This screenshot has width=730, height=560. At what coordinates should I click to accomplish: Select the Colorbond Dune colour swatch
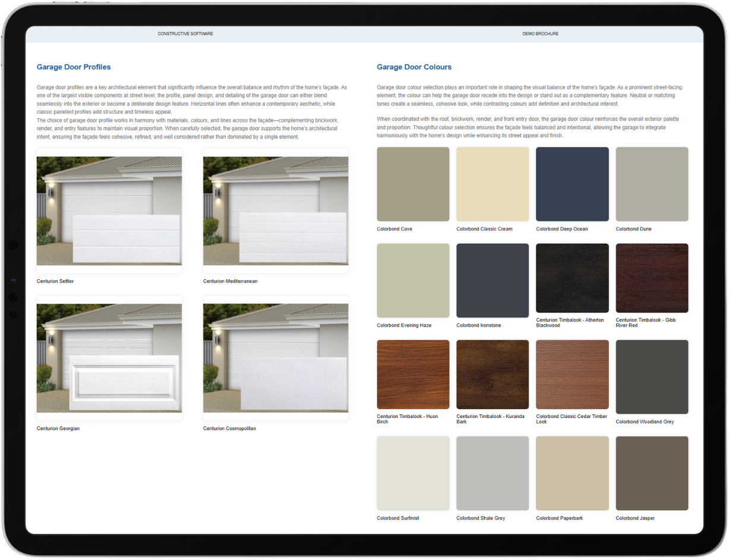pyautogui.click(x=652, y=184)
